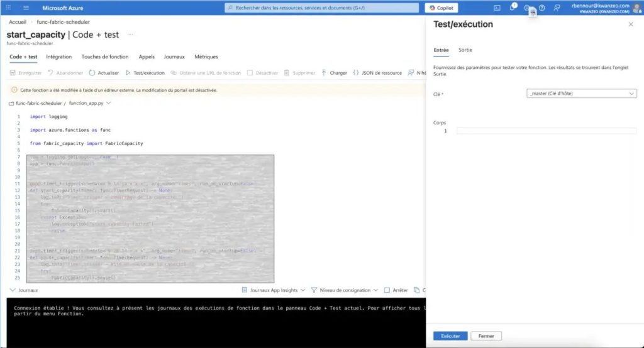This screenshot has height=348, width=644.
Task: Launch Cloud Shell from the header
Action: point(497,8)
